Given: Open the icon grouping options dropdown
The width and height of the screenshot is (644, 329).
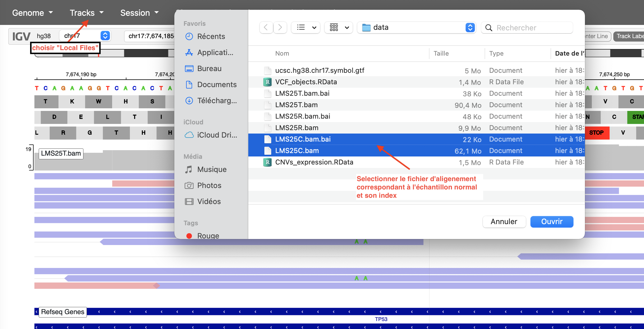Looking at the screenshot, I should (x=339, y=28).
